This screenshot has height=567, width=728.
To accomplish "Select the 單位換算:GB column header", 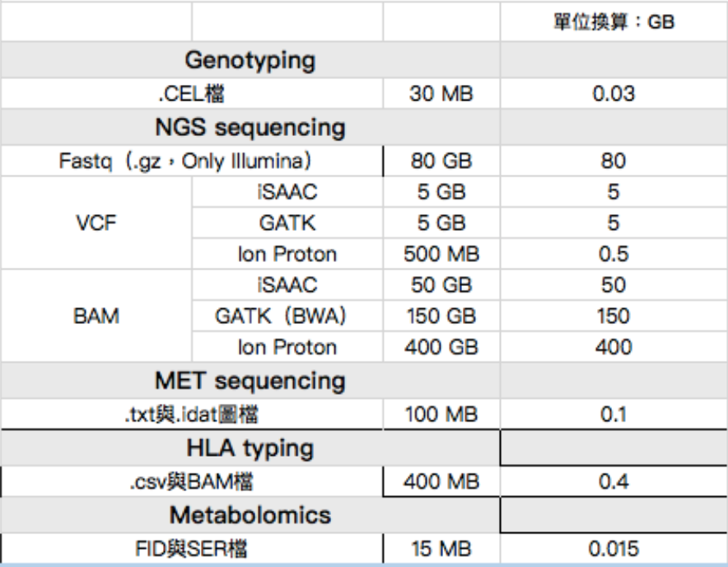I will click(x=614, y=23).
